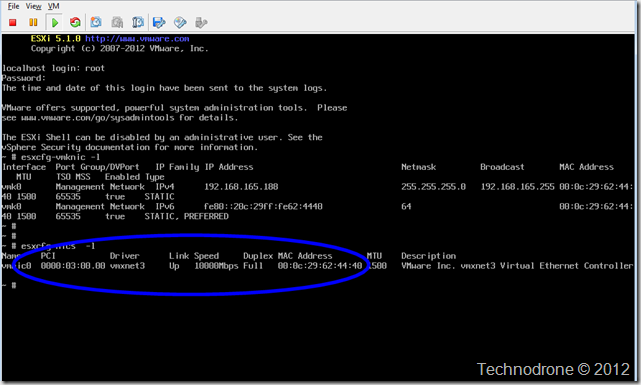The image size is (641, 385).
Task: Click the grayed-out Revert to snapshot icon
Action: click(117, 22)
